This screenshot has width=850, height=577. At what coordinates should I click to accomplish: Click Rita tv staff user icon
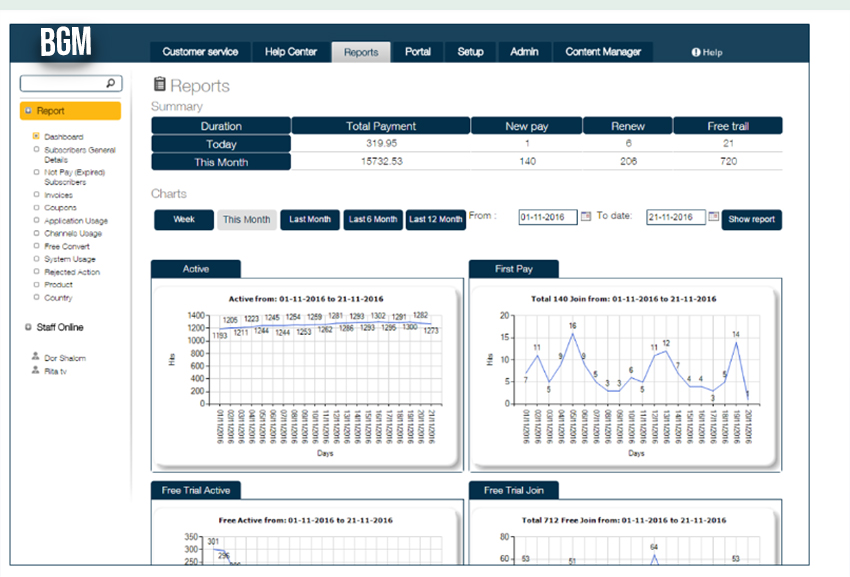[x=36, y=371]
